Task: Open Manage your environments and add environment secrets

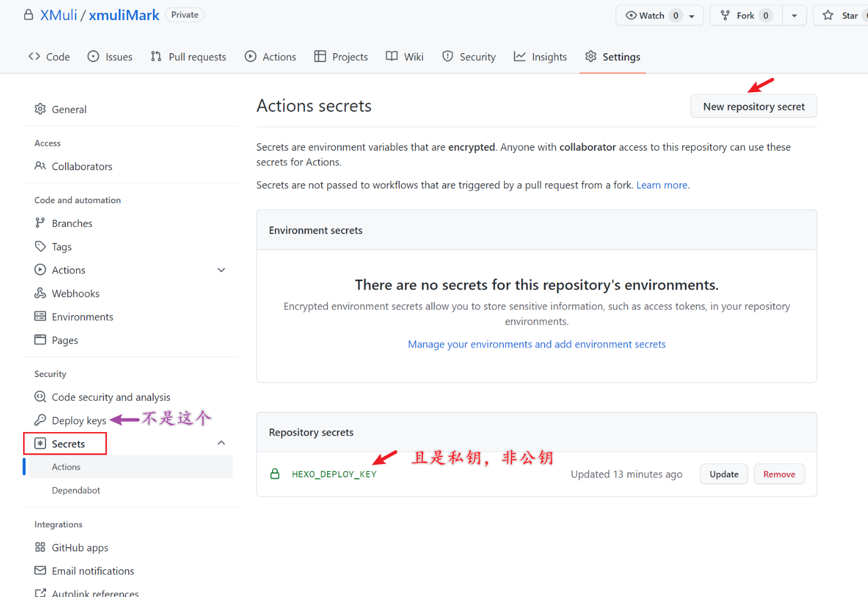Action: (537, 344)
